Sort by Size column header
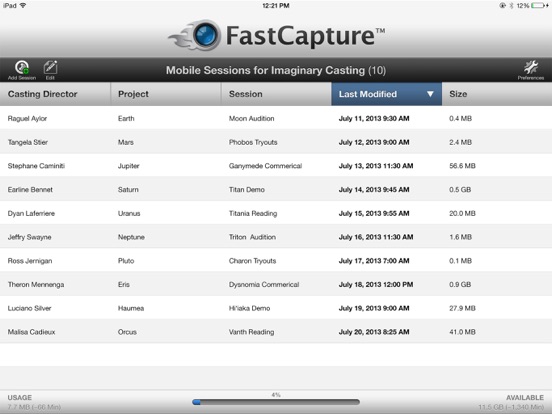This screenshot has width=552, height=414. 497,94
